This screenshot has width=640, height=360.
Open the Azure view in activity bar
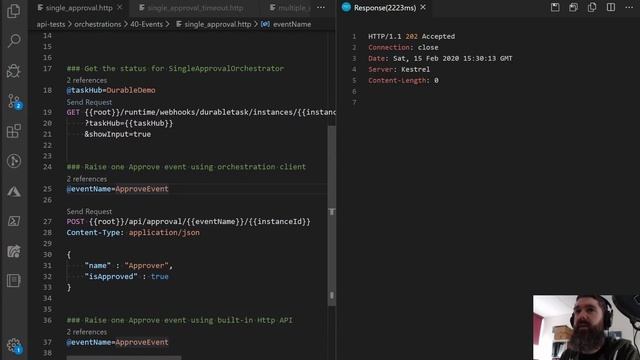(x=13, y=191)
